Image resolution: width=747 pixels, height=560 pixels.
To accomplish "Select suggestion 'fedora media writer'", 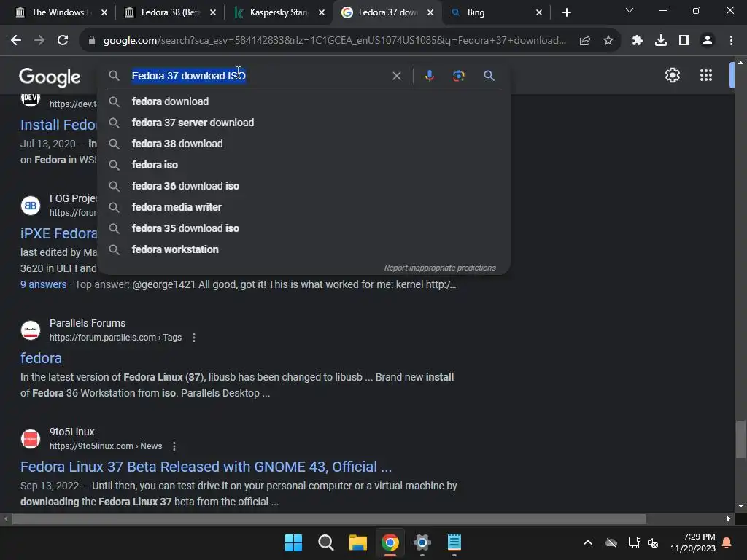I will tap(303, 207).
